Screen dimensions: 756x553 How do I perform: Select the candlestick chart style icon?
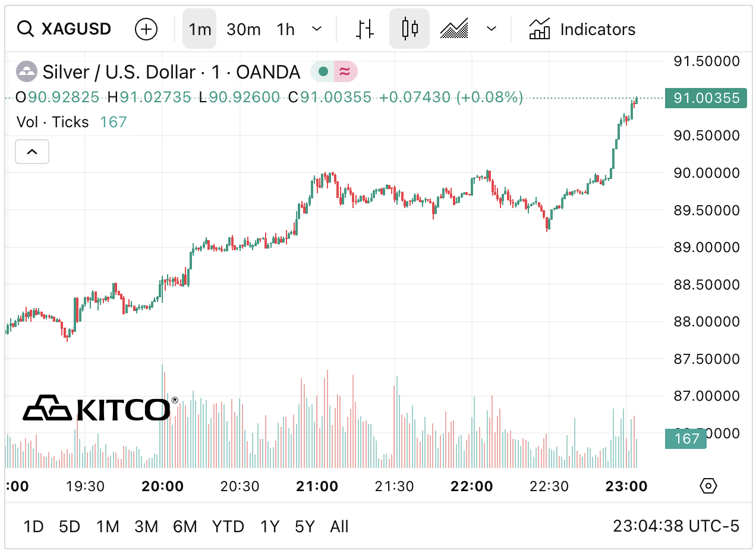pos(409,28)
